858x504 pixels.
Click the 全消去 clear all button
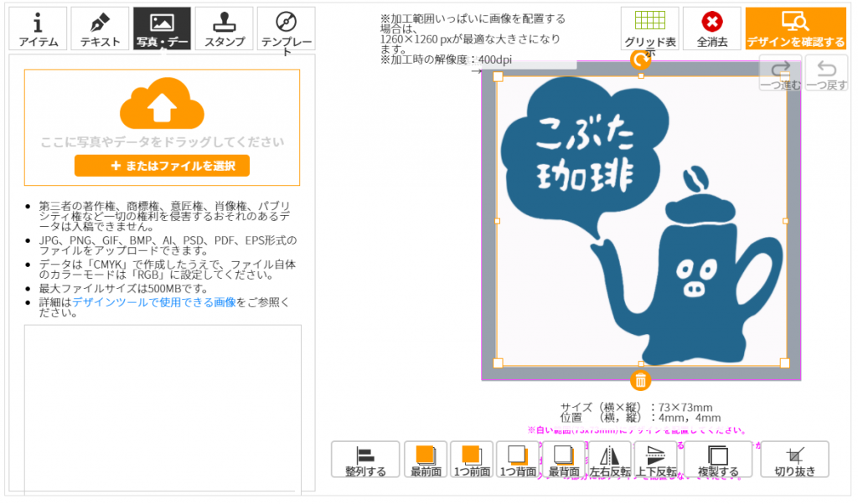[712, 28]
